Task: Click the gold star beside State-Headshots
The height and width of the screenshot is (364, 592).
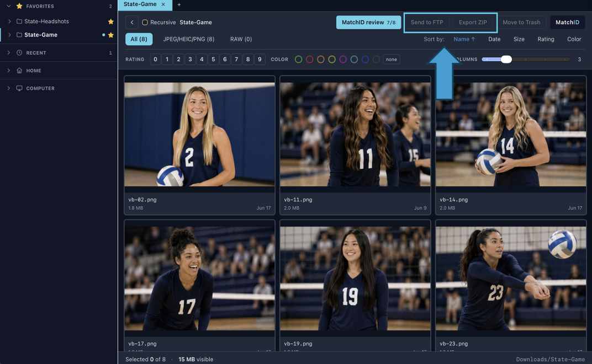Action: [x=110, y=22]
